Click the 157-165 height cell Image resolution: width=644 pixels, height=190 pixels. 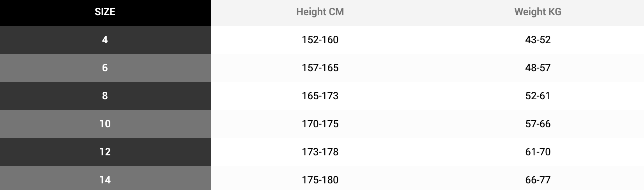coord(320,68)
